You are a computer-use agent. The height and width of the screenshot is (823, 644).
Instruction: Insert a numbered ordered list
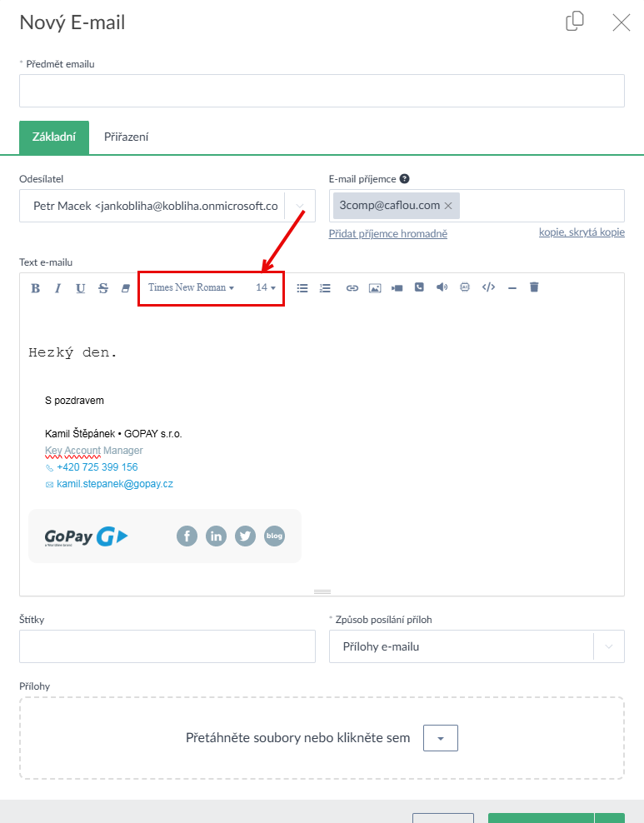(325, 288)
